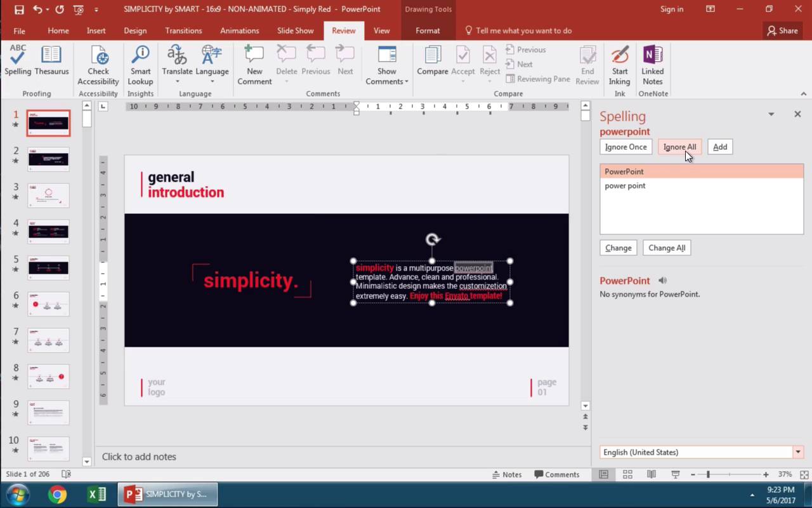
Task: Select slide 6 thumbnail
Action: point(48,304)
